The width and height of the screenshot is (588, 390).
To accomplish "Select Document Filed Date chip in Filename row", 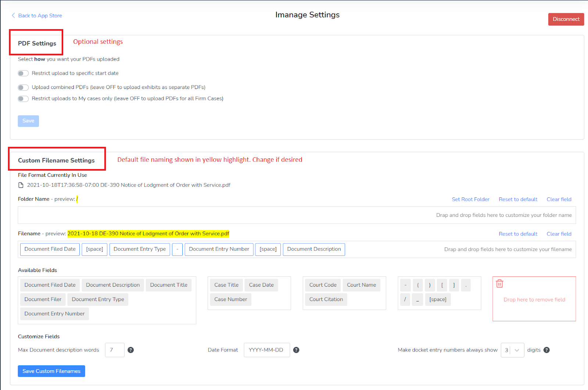I will point(50,249).
